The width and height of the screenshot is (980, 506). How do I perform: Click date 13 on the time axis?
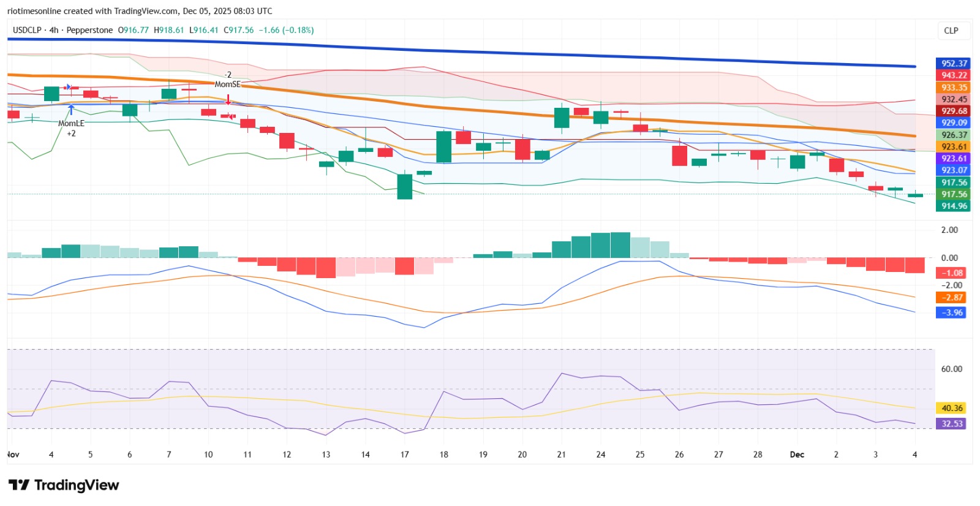click(x=326, y=455)
